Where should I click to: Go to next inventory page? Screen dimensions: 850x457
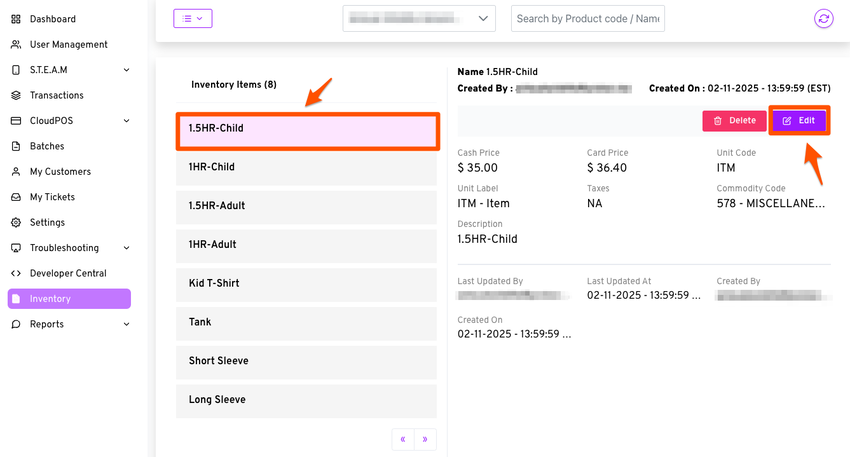click(x=425, y=438)
